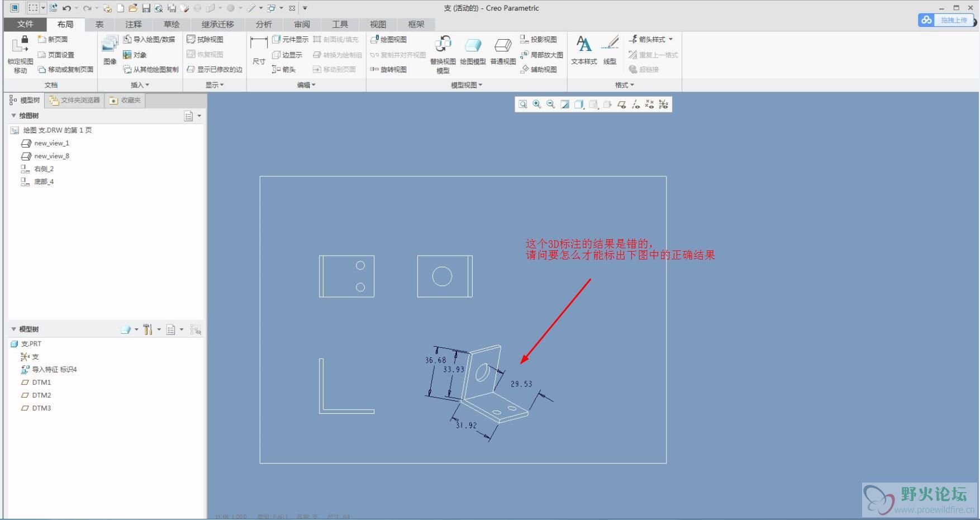The height and width of the screenshot is (520, 980).
Task: Select DTM2 datum plane in model tree
Action: point(41,395)
